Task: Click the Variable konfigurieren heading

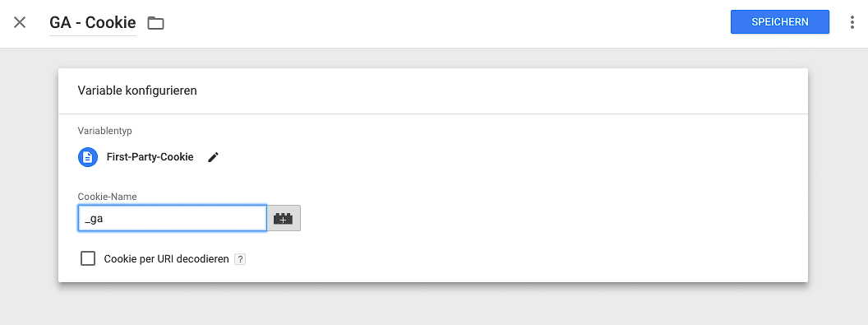Action: coord(137,91)
